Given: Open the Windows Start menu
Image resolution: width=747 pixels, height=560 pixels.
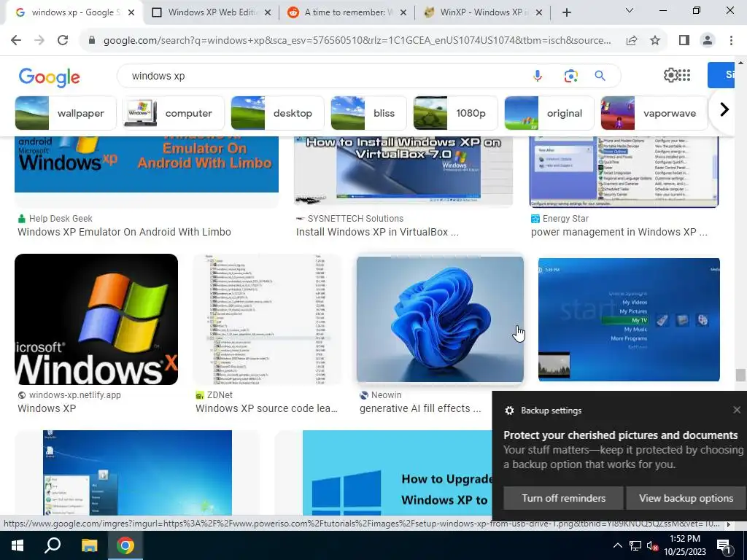Looking at the screenshot, I should [x=18, y=545].
